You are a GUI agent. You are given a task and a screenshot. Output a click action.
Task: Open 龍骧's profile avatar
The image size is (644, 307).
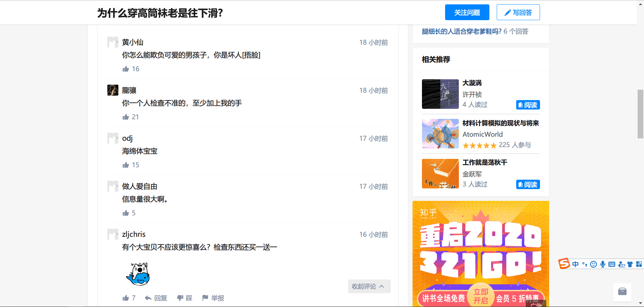pyautogui.click(x=113, y=90)
